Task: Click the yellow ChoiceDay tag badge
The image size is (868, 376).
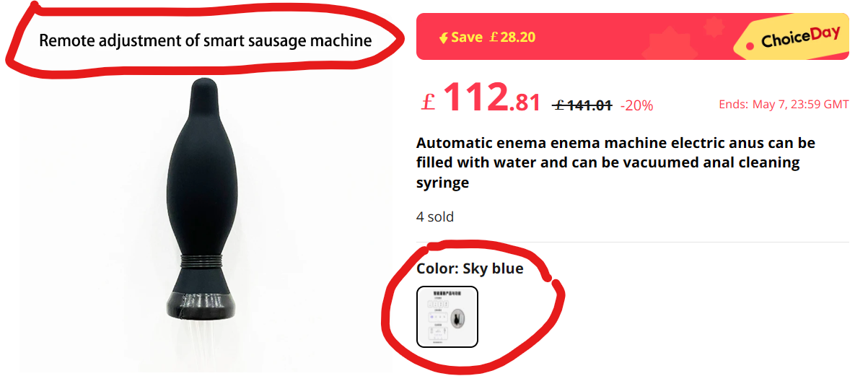Action: (792, 38)
